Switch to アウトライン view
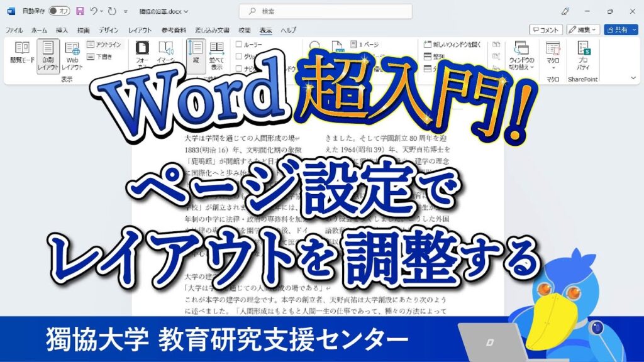 (104, 45)
